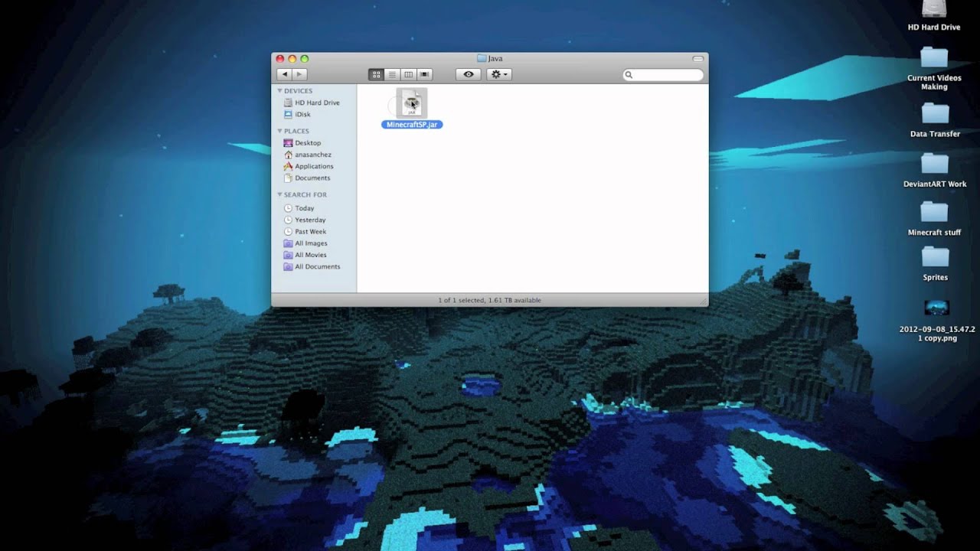Show Yesterday search results
This screenshot has width=980, height=551.
(x=304, y=220)
